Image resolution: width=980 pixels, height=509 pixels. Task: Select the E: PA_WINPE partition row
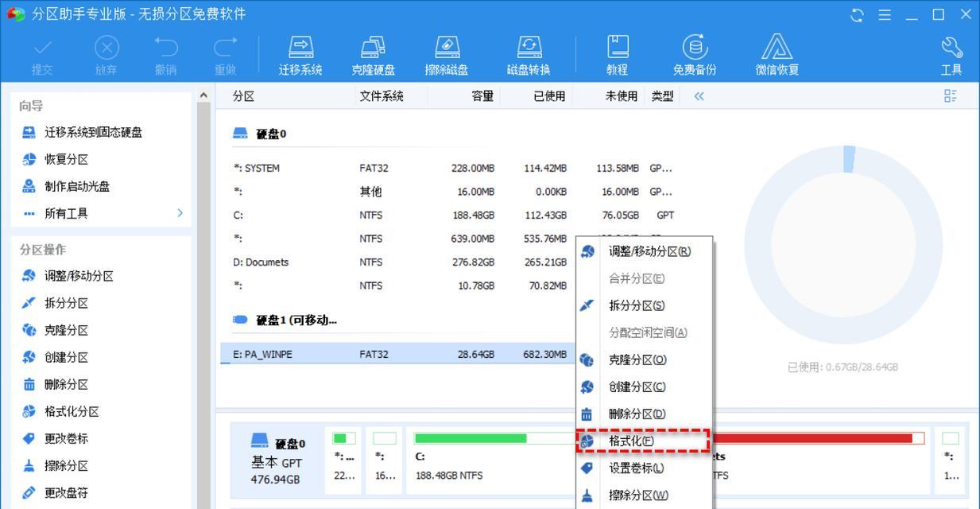coord(397,354)
